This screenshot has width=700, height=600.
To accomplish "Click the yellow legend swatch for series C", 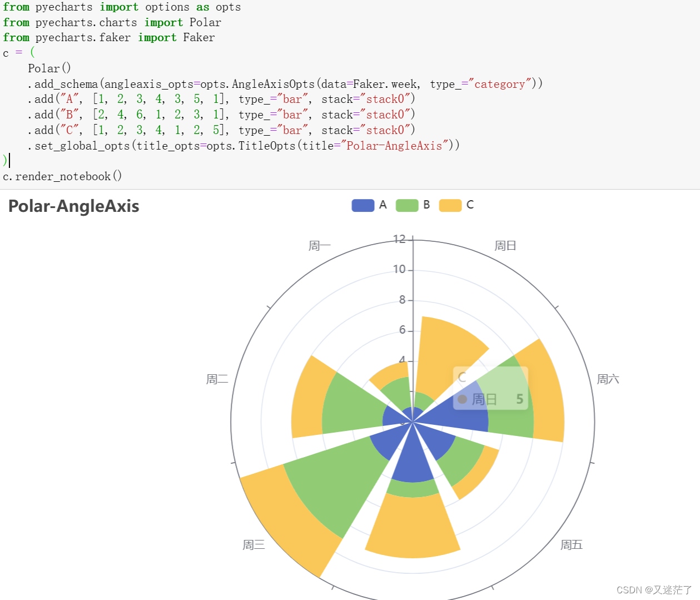I will (x=450, y=205).
